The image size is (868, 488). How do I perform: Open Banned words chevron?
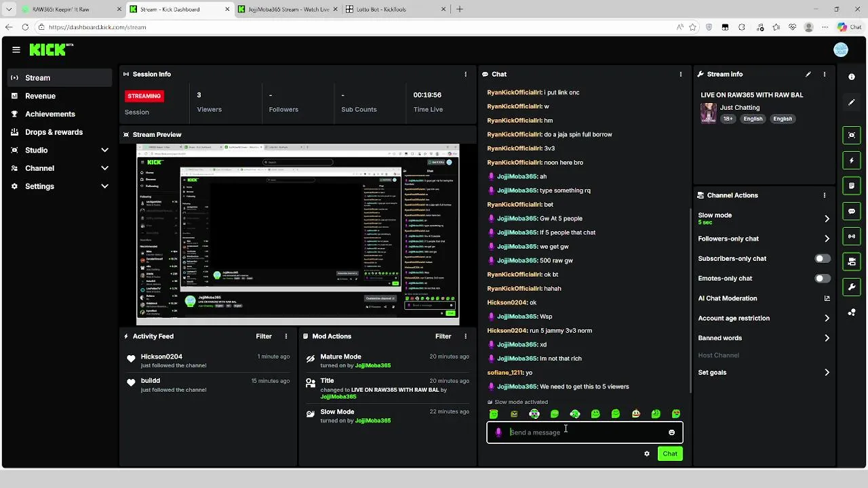pos(827,338)
